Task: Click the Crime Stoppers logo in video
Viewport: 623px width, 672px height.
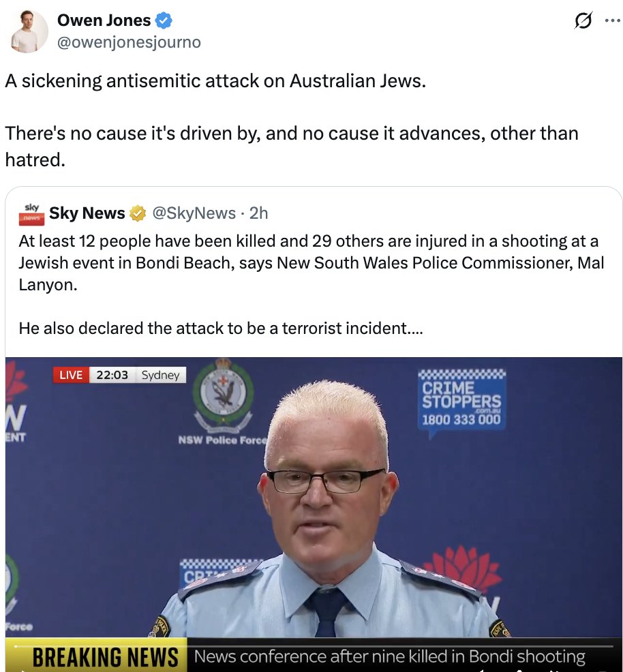Action: click(462, 399)
